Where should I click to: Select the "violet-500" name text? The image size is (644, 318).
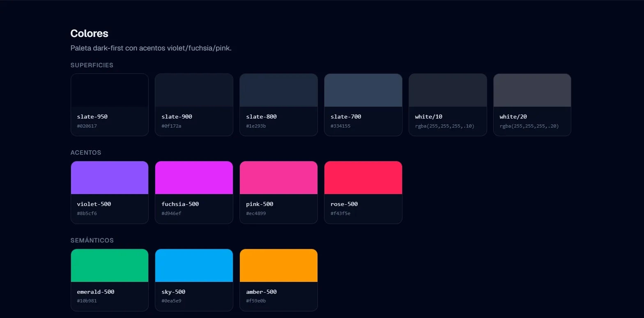point(94,204)
